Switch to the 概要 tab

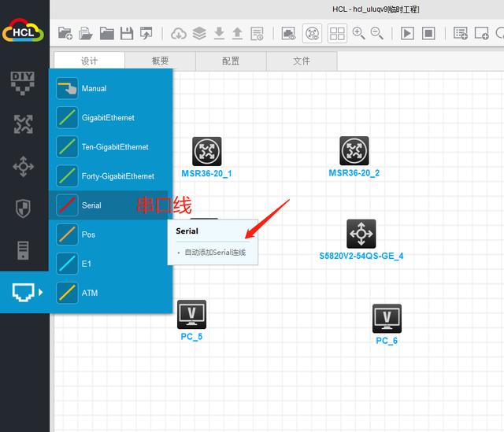[160, 61]
